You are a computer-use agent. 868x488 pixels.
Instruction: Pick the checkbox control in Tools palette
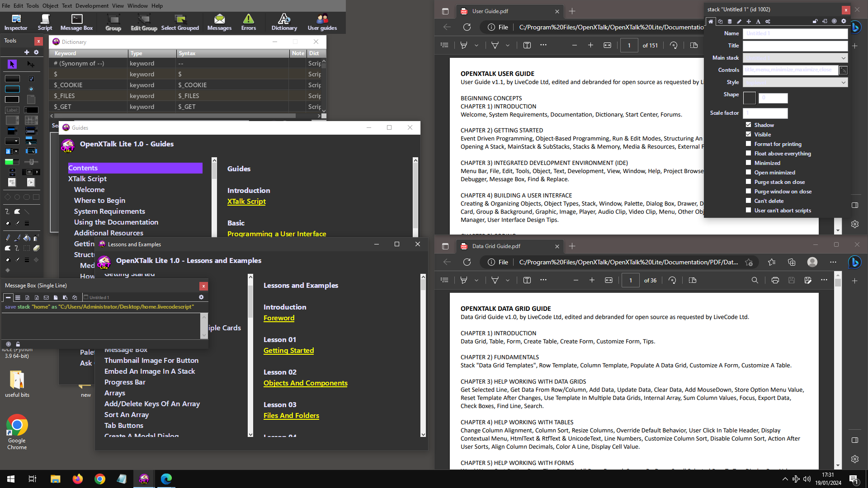point(31,79)
